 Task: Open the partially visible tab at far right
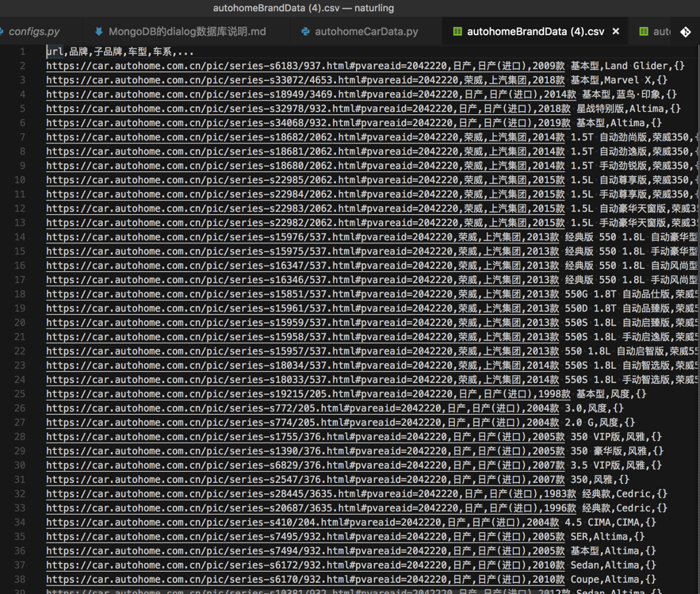pos(649,32)
